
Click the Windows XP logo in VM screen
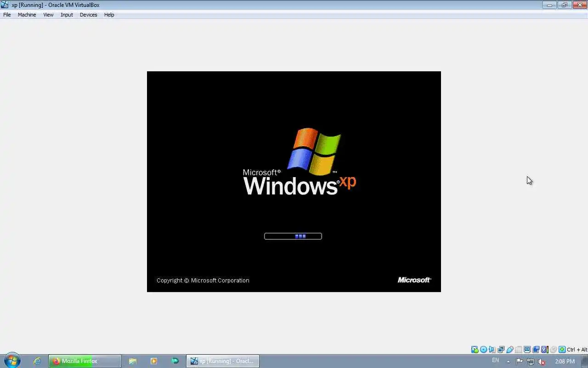[300, 161]
